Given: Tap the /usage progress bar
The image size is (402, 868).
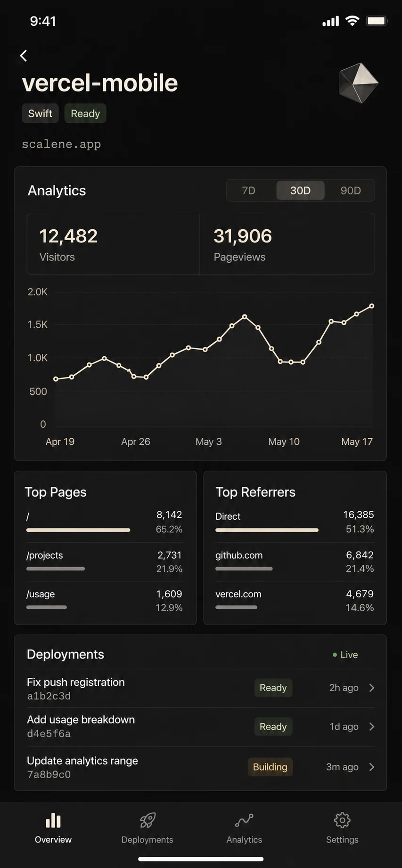Looking at the screenshot, I should coord(47,607).
